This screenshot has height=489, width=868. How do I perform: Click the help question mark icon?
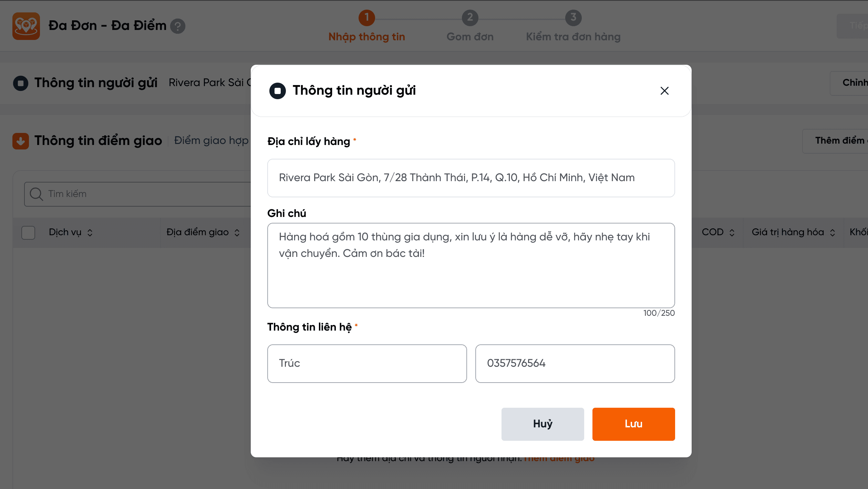pos(178,26)
